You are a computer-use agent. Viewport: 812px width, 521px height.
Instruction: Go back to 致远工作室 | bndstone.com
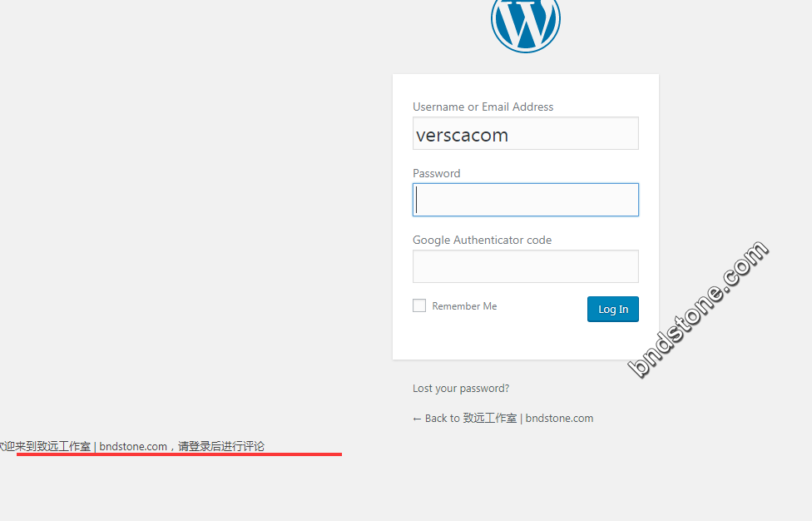point(503,419)
